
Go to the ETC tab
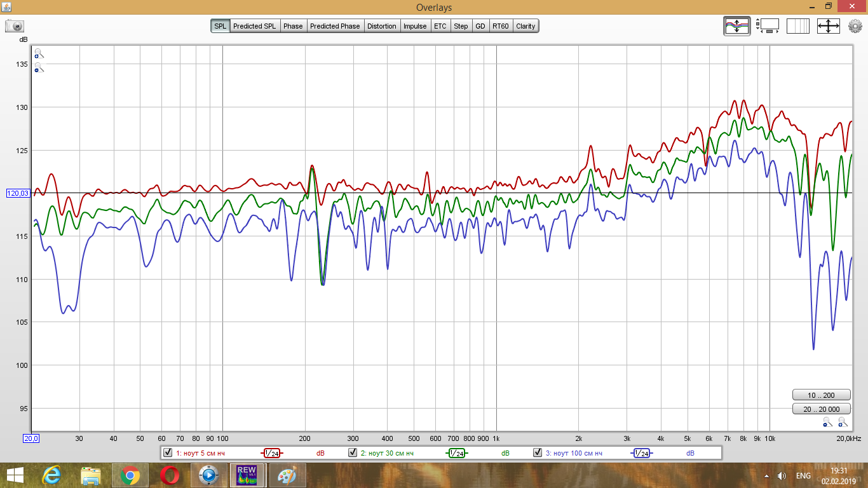(x=440, y=26)
